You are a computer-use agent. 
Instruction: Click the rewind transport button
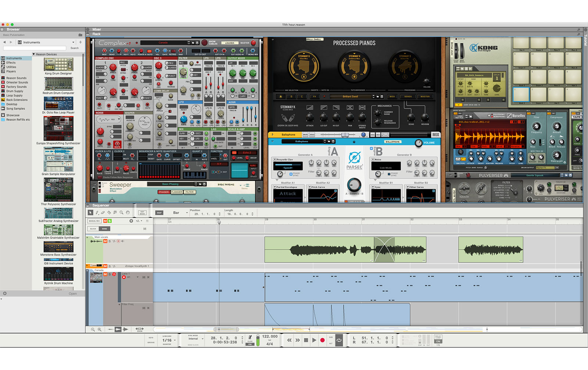click(289, 340)
